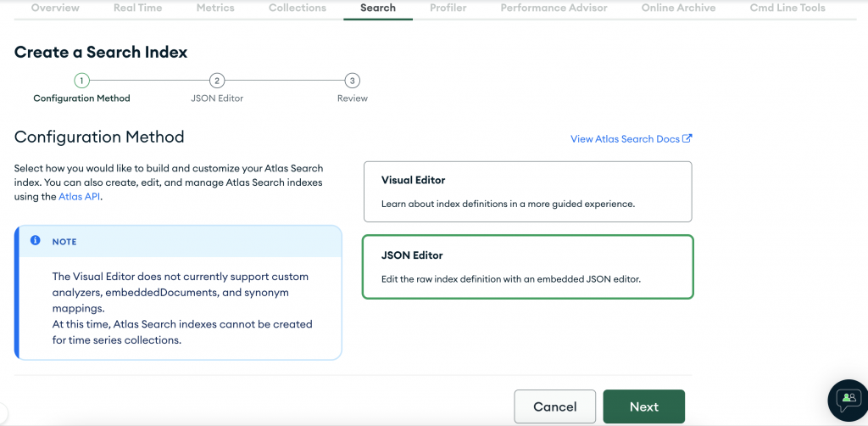Click the Review step label
This screenshot has height=426, width=868.
point(352,98)
